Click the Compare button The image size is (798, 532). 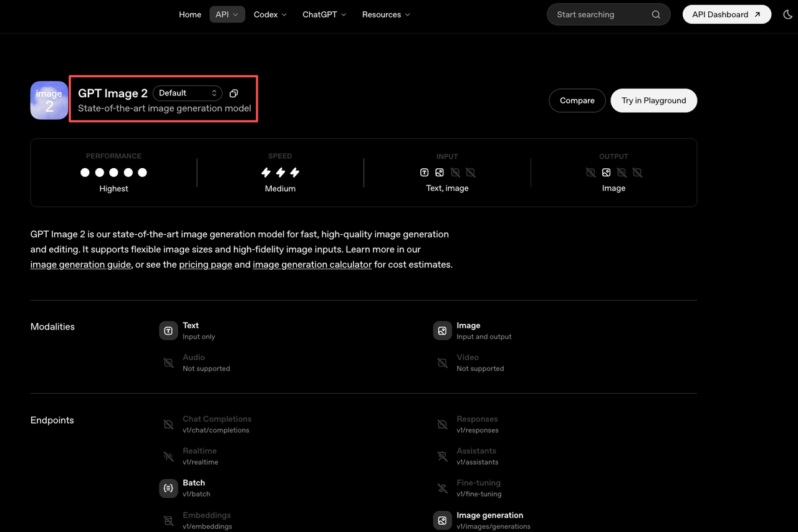(x=577, y=100)
